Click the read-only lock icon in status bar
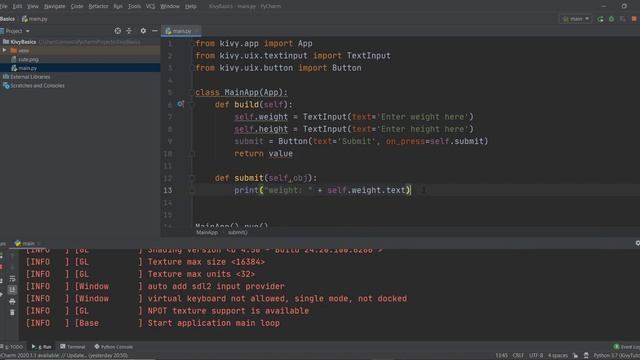This screenshot has height=360, width=640. pos(575,356)
